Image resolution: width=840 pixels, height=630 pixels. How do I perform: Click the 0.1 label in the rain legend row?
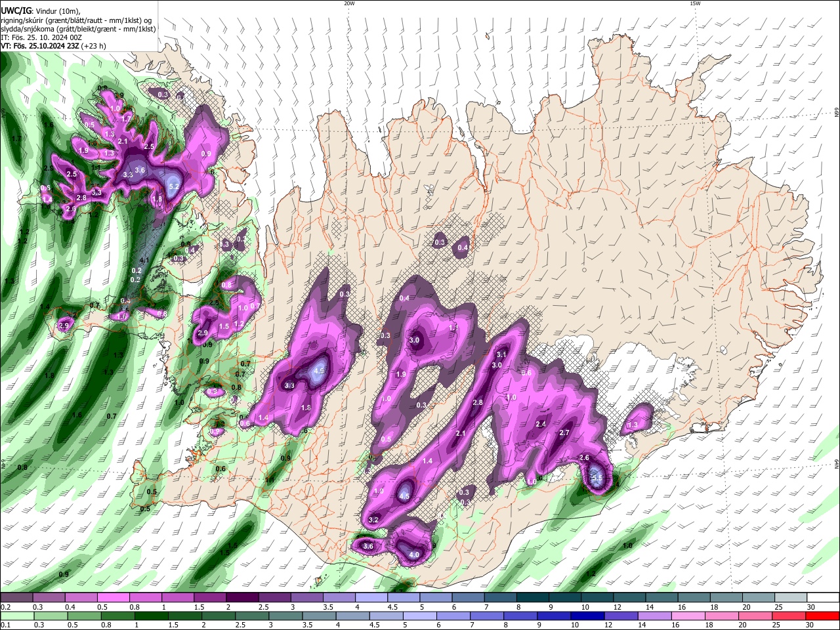[5, 625]
